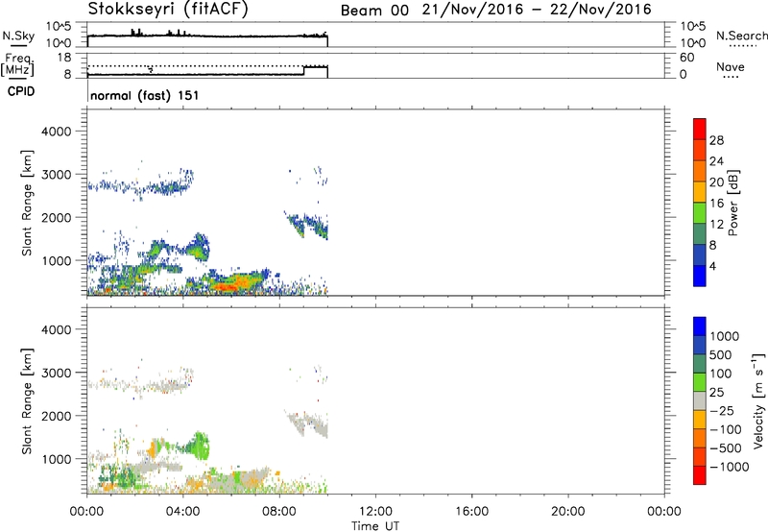Click the 'Freq. [MHz]' axis label
The width and height of the screenshot is (768, 532).
(x=17, y=65)
